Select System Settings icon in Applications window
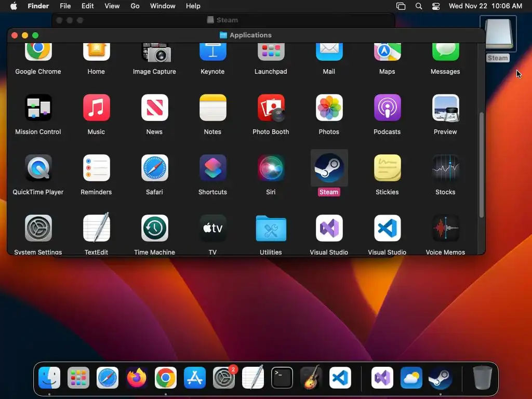 38,228
